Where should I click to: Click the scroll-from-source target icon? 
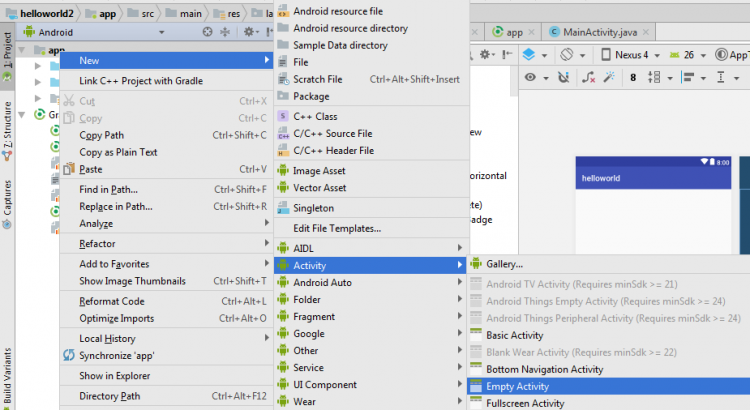(207, 32)
